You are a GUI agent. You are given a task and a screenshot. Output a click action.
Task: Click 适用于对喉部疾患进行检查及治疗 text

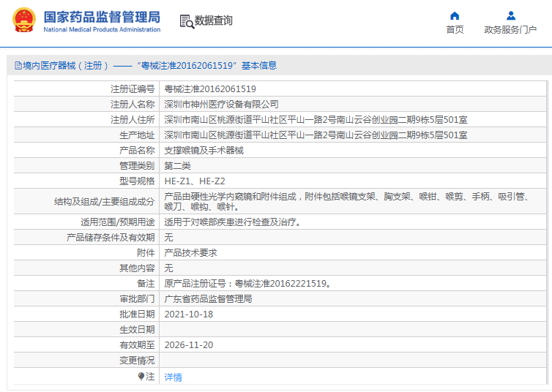(232, 222)
